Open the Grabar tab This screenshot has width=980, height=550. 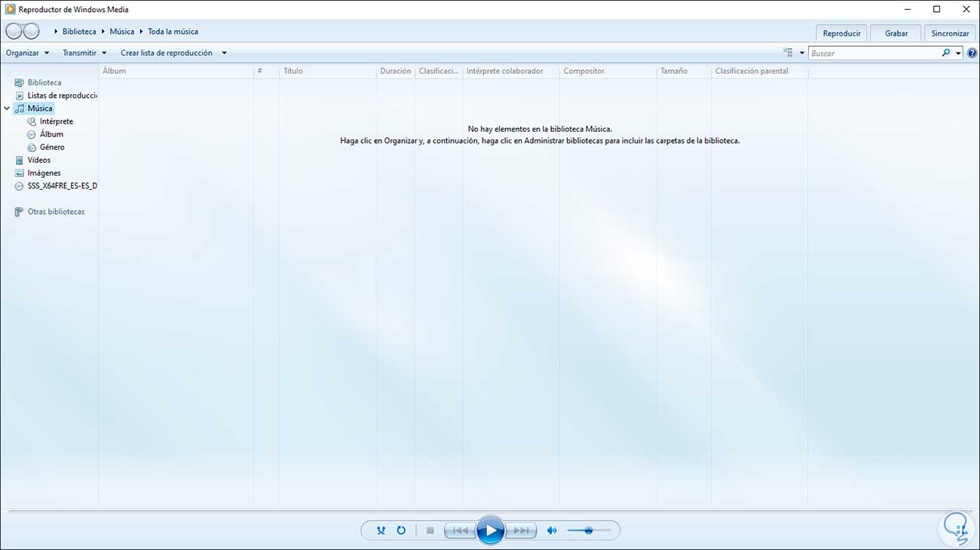[896, 33]
